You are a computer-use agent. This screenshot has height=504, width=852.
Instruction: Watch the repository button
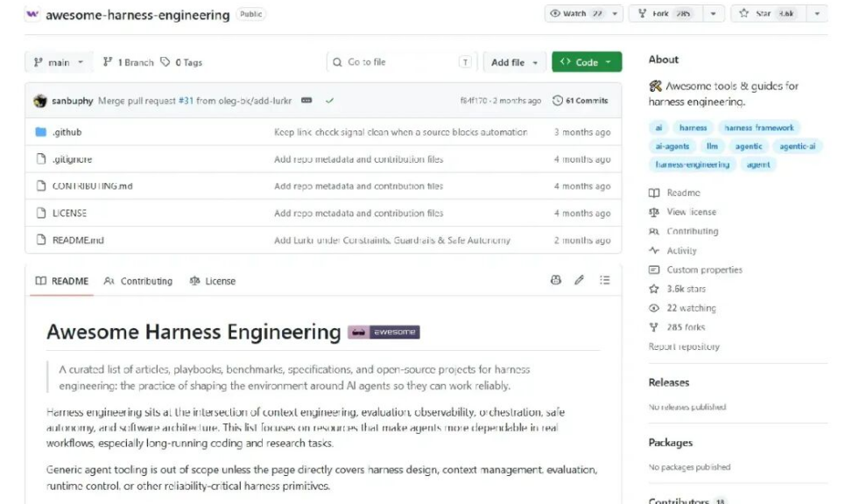pyautogui.click(x=576, y=14)
